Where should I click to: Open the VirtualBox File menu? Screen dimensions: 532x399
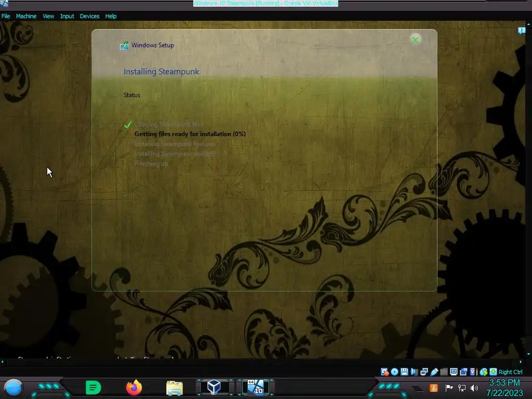(x=6, y=16)
